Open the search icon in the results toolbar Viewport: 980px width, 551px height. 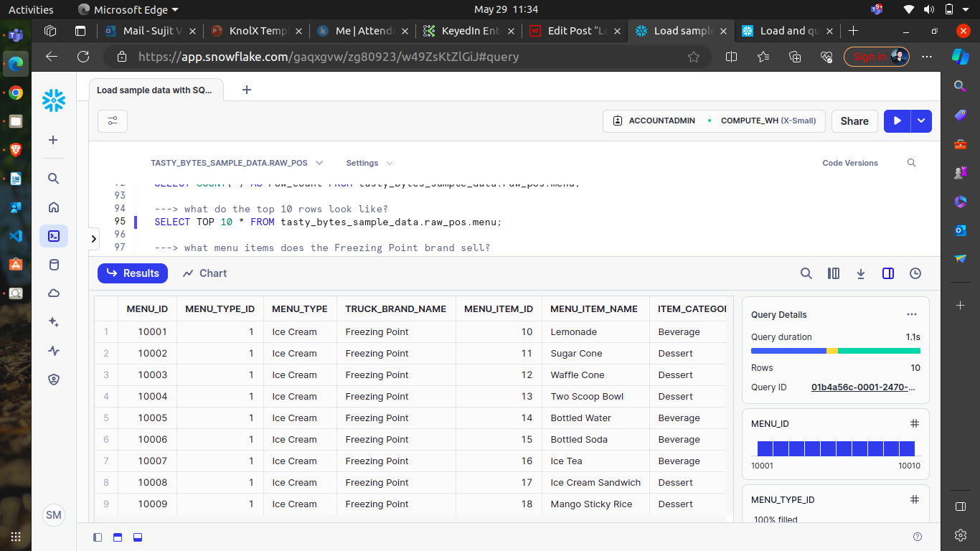(806, 273)
